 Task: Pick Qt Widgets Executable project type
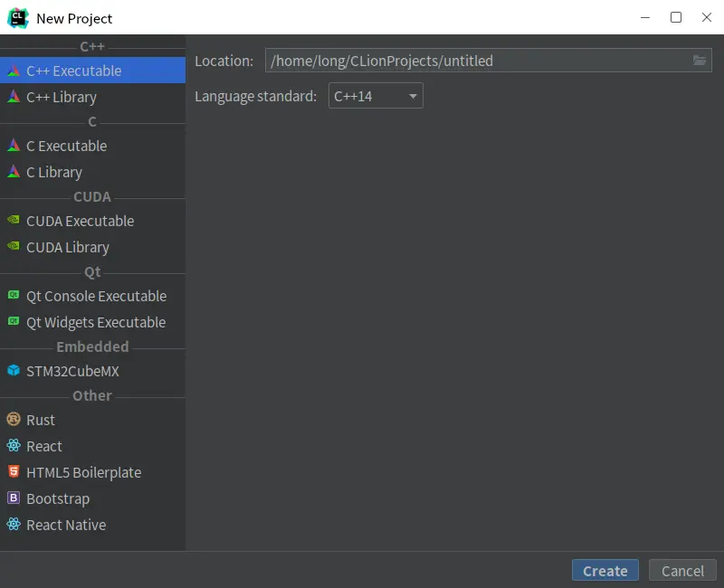pos(96,322)
